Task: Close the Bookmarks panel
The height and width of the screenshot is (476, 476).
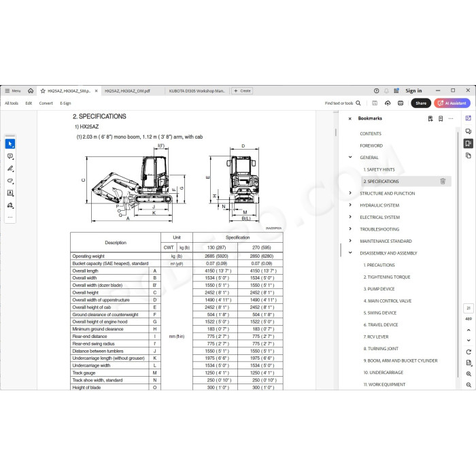Action: pyautogui.click(x=350, y=119)
